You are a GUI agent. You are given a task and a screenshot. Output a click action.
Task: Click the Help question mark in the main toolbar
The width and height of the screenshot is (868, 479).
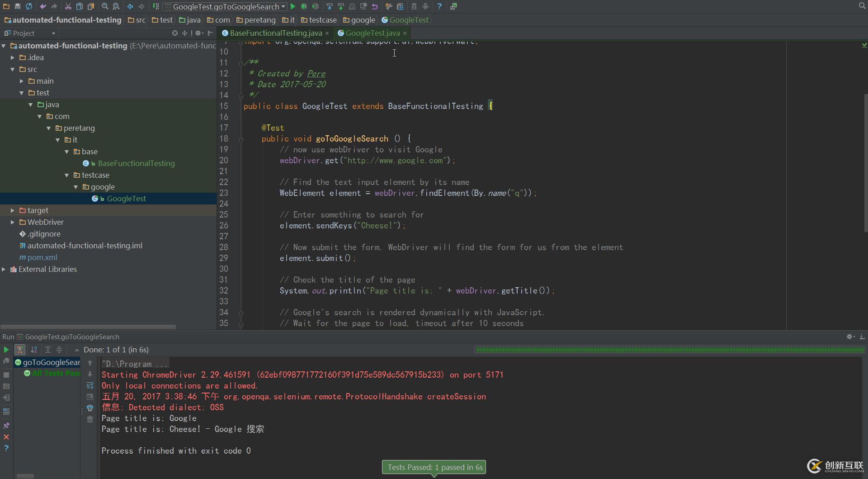(x=439, y=6)
